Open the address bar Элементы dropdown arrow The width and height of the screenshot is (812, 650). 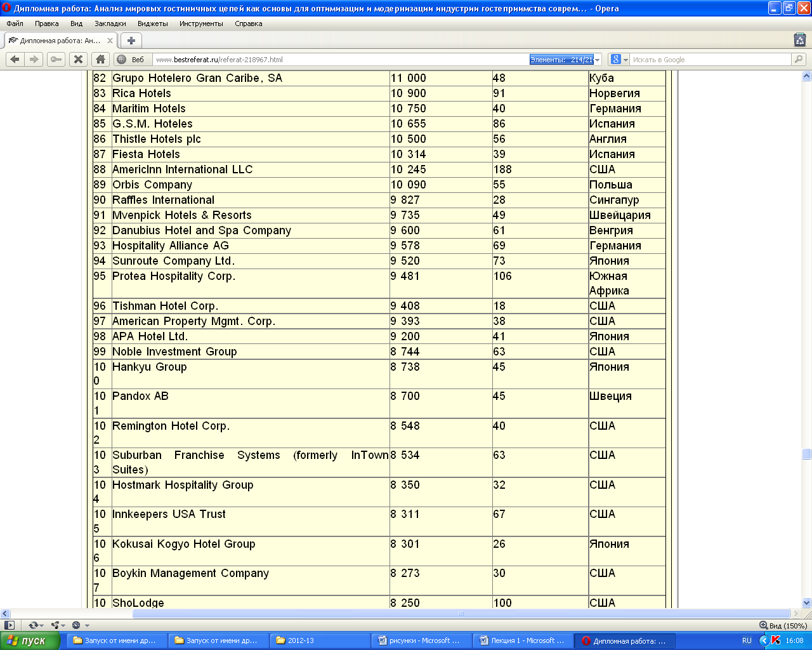pos(597,60)
